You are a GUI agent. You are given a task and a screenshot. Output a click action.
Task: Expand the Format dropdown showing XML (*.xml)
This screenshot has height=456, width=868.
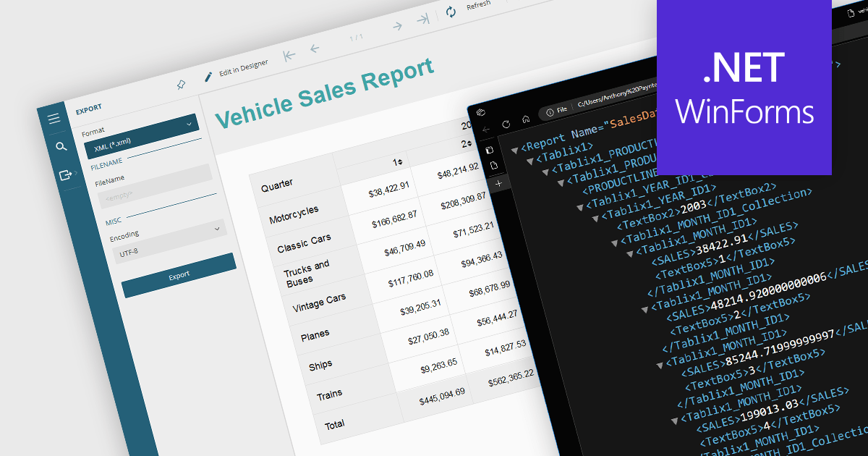coord(141,133)
